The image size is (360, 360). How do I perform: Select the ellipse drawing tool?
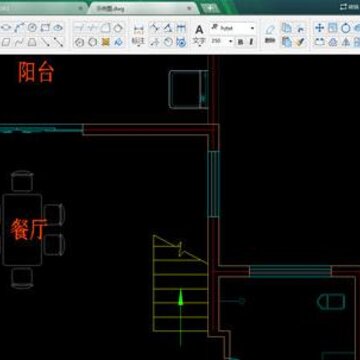coord(6,28)
